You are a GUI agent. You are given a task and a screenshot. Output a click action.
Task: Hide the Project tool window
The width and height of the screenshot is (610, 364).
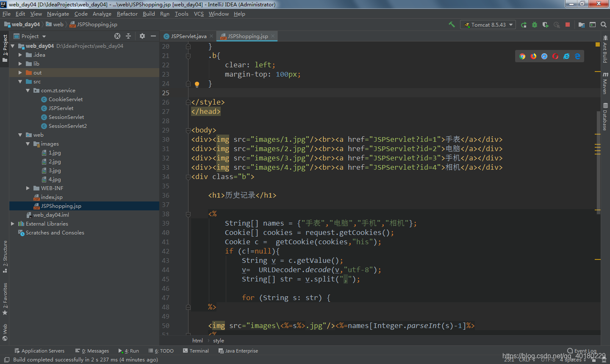(x=153, y=36)
